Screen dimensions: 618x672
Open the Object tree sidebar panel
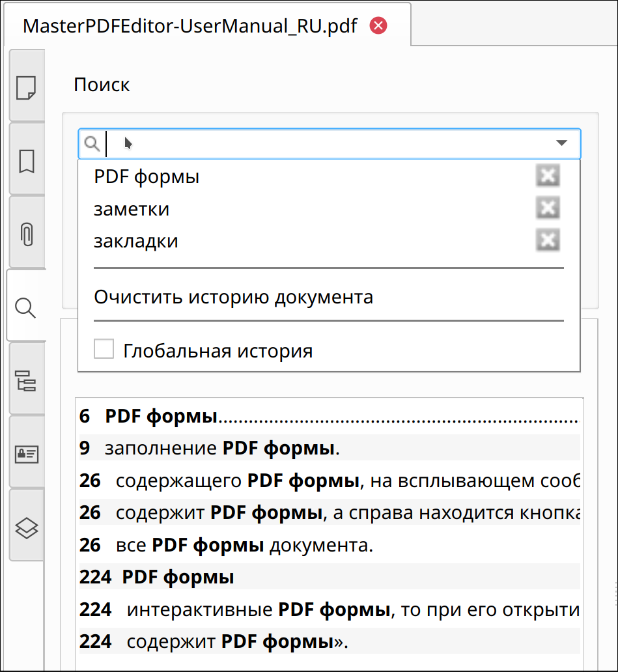click(26, 380)
